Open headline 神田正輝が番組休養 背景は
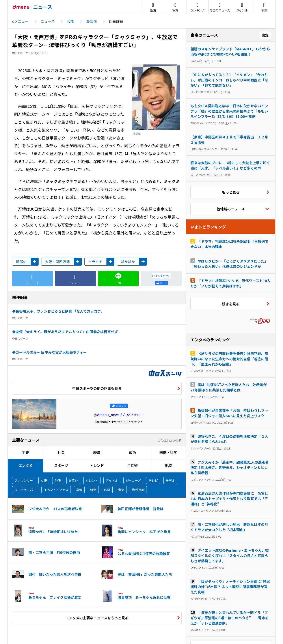This screenshot has height=644, width=283. (x=140, y=508)
